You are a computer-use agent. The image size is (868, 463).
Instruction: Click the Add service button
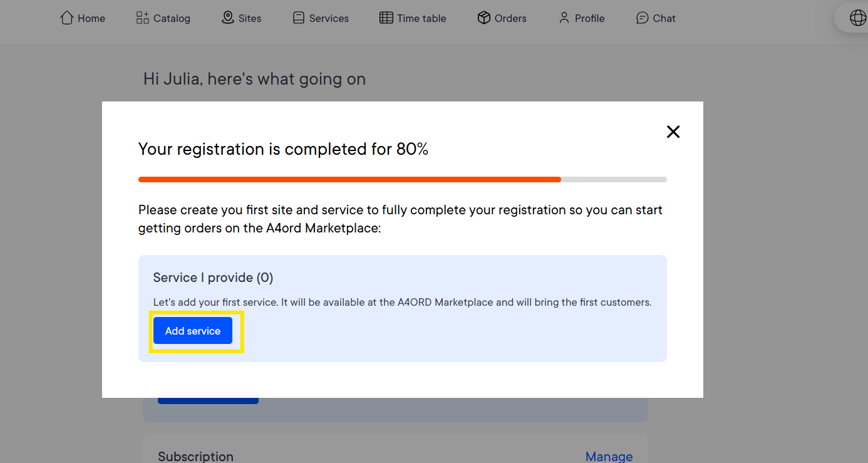193,331
